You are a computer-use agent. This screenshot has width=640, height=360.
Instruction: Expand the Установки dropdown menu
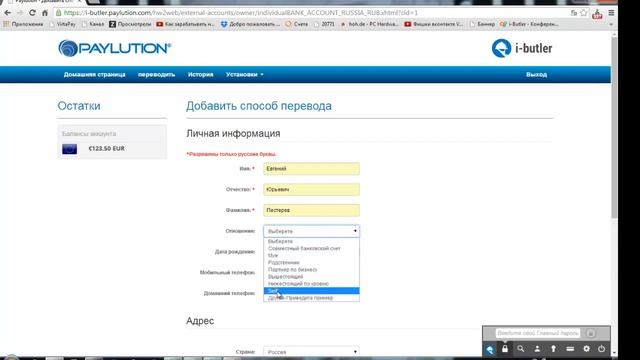tap(244, 75)
